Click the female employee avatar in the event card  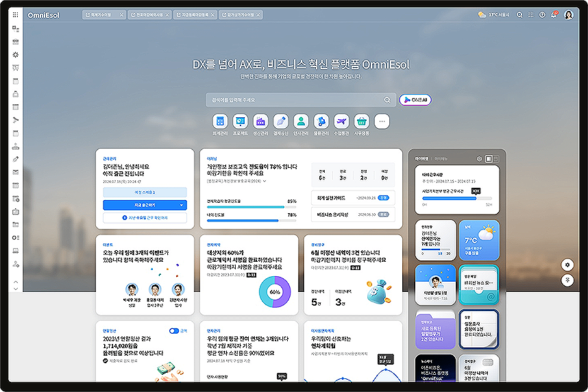pos(178,290)
